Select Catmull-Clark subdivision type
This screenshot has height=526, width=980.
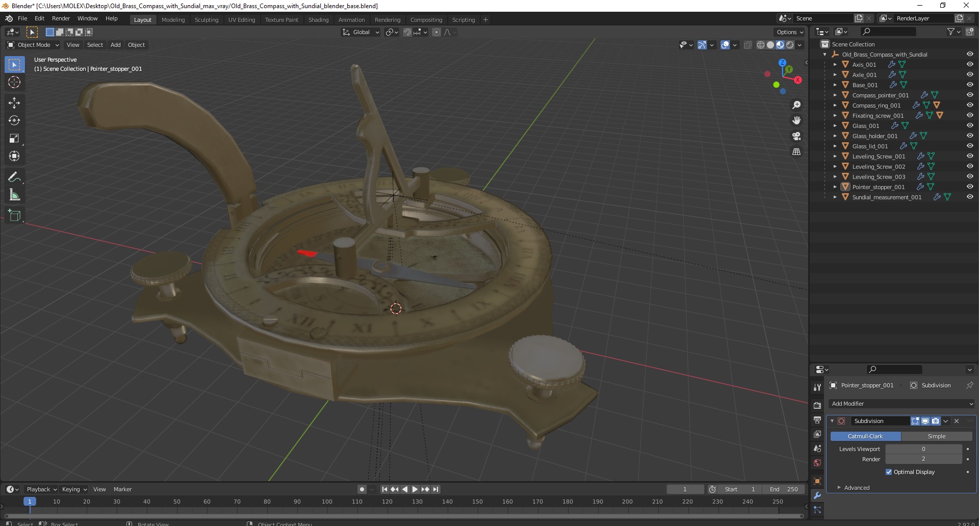[x=865, y=436]
